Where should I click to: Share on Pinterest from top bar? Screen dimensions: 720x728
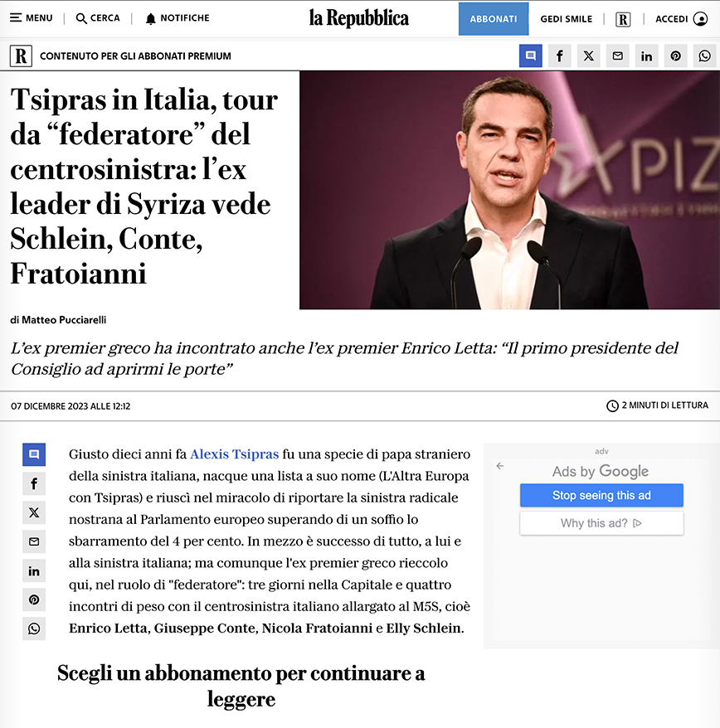point(675,56)
